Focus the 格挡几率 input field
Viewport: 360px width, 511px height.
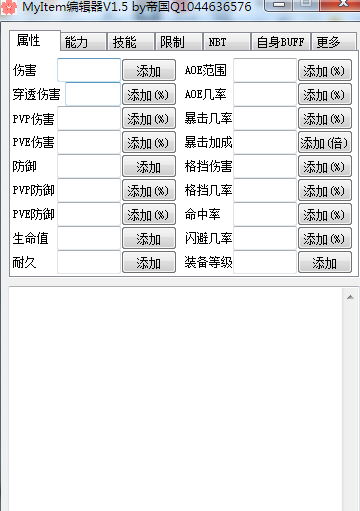coord(265,190)
